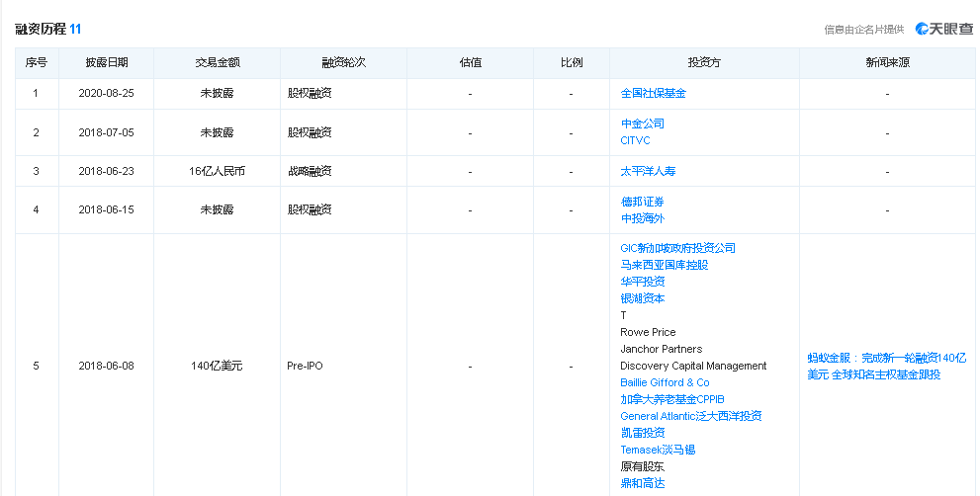Select the date 2018-07-05 cell
980x496 pixels.
[x=106, y=132]
